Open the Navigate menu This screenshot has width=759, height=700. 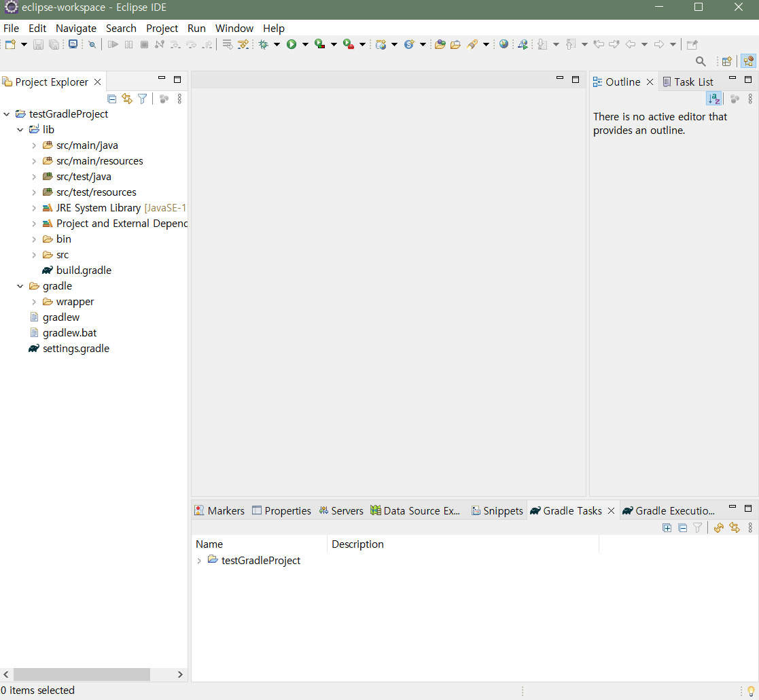(x=76, y=29)
